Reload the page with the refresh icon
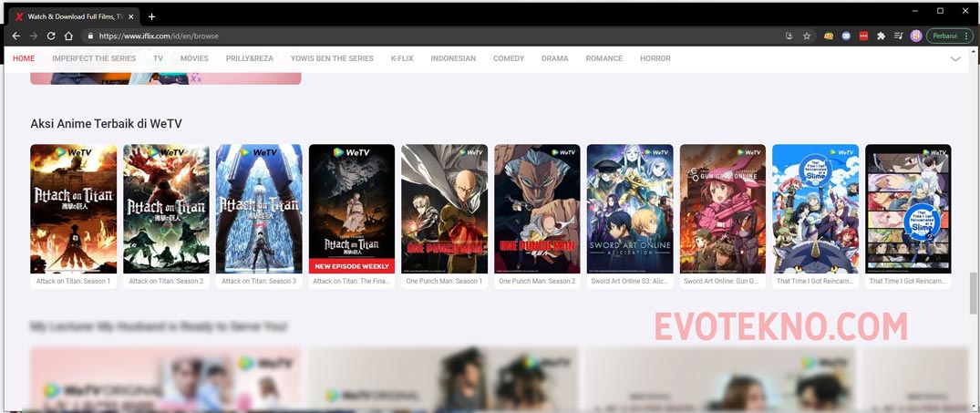This screenshot has width=980, height=413. [x=51, y=36]
